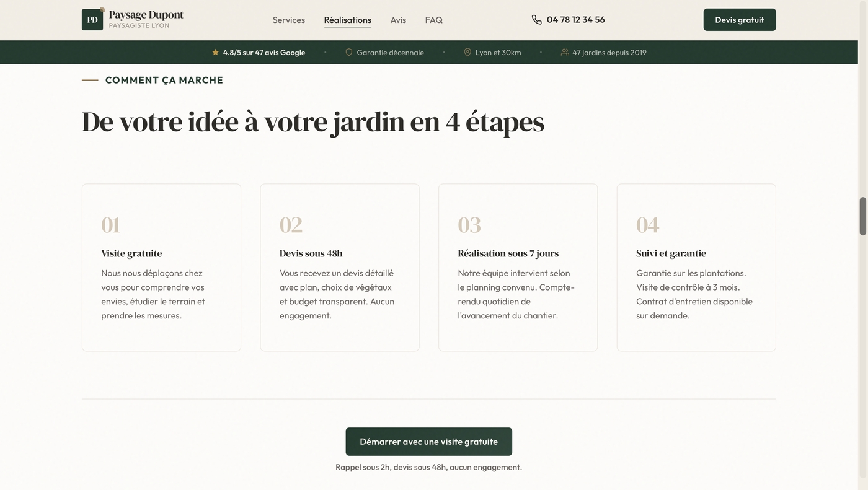Viewport: 868px width, 490px height.
Task: Open the Services menu item
Action: (x=289, y=20)
